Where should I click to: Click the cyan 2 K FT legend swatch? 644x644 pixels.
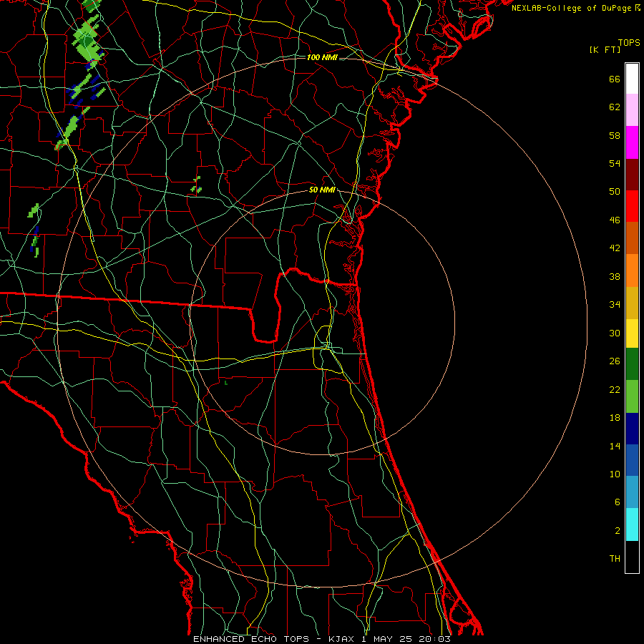tap(632, 525)
